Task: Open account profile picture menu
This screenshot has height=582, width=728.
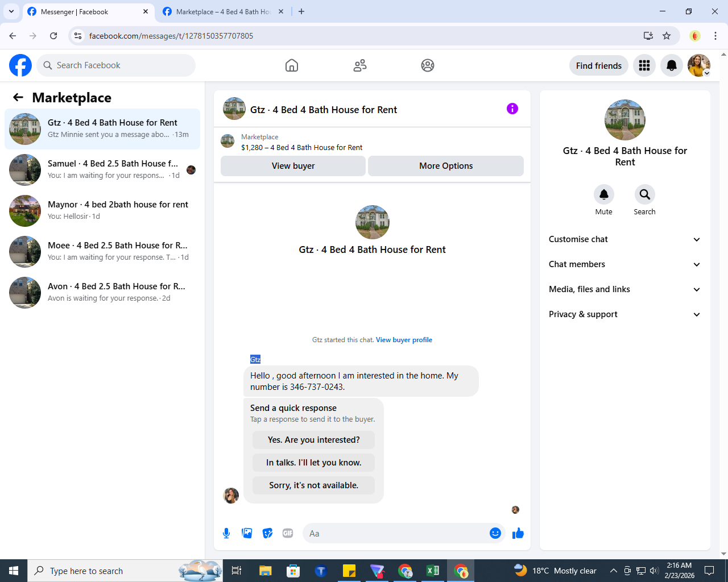Action: (x=699, y=65)
